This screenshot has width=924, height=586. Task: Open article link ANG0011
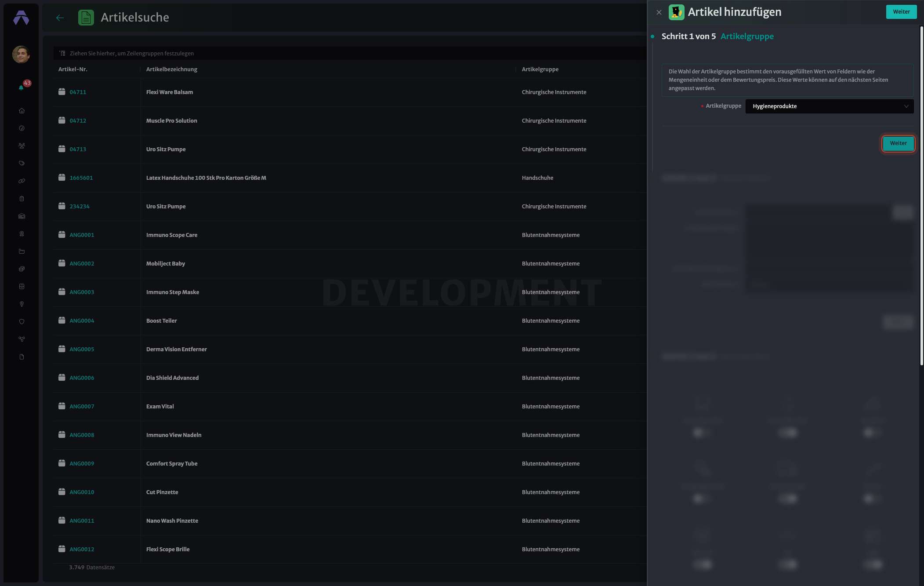coord(82,520)
